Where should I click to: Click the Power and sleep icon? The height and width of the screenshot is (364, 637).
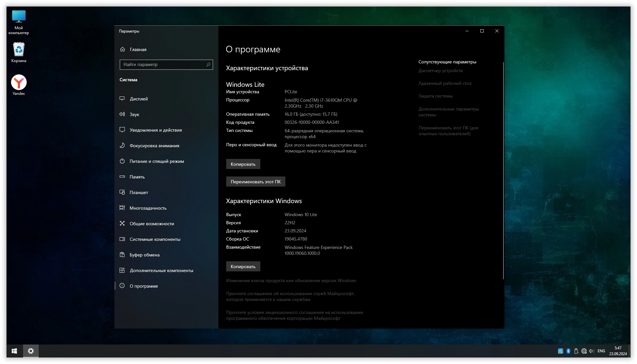(x=122, y=161)
